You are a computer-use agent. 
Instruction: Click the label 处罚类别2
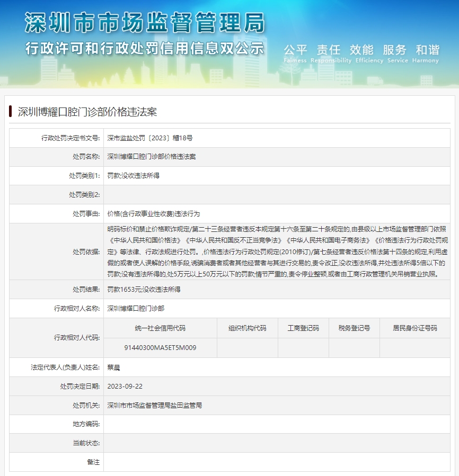coord(84,195)
